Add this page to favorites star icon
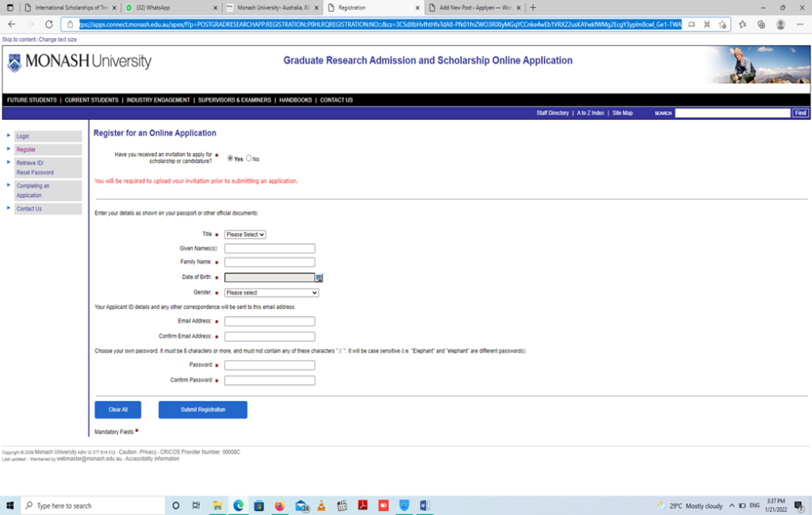 (x=722, y=25)
